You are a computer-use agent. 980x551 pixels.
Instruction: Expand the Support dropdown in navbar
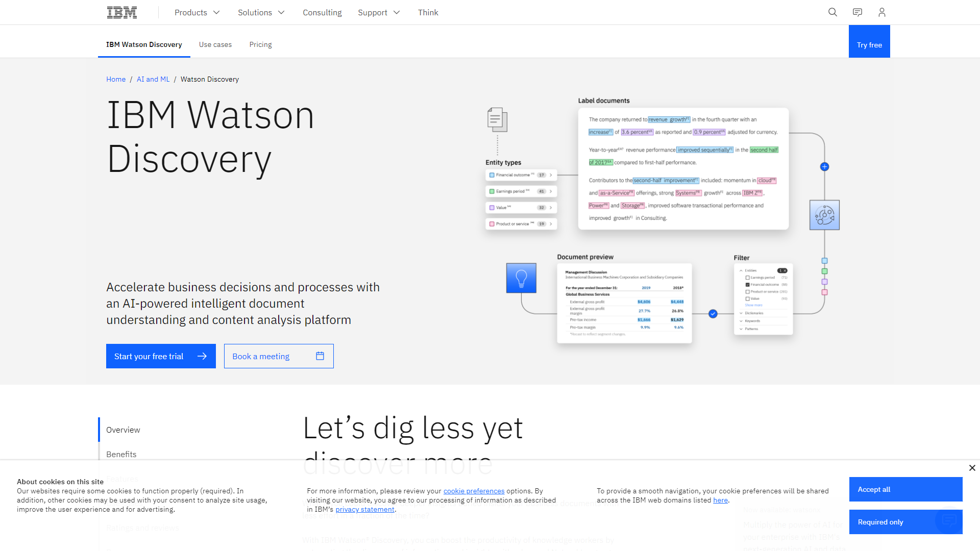pos(379,12)
